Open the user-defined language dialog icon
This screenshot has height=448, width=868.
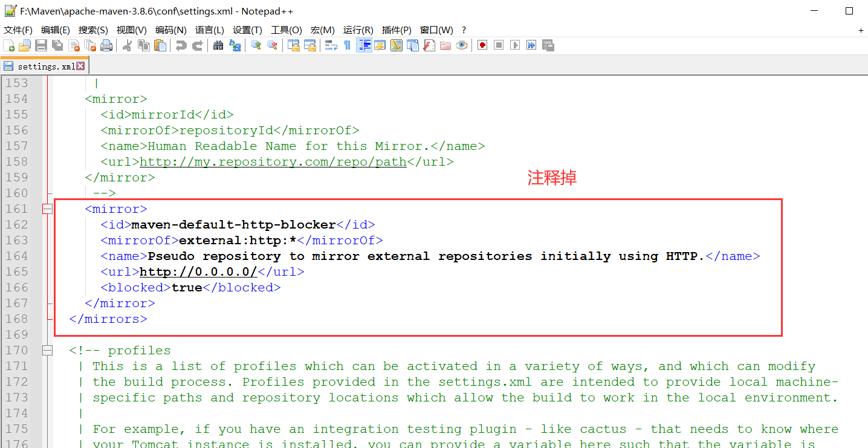[x=380, y=45]
